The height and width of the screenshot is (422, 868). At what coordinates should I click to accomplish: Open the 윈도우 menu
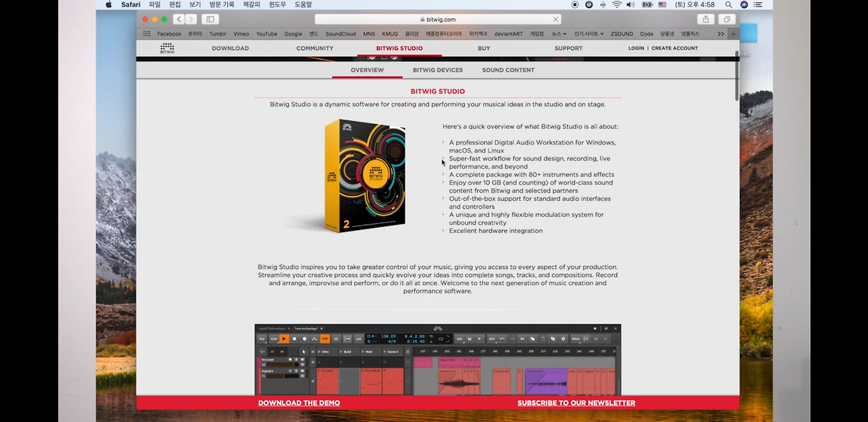point(277,5)
